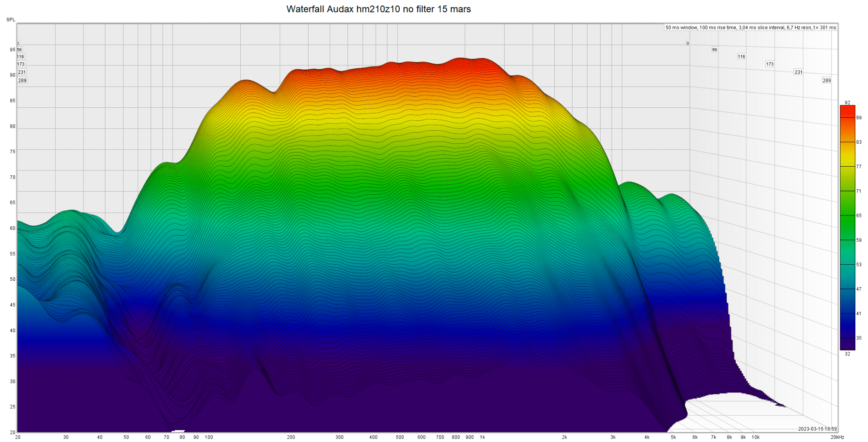Click the '89' label on the colour legend
Image resolution: width=868 pixels, height=442 pixels.
click(x=859, y=117)
